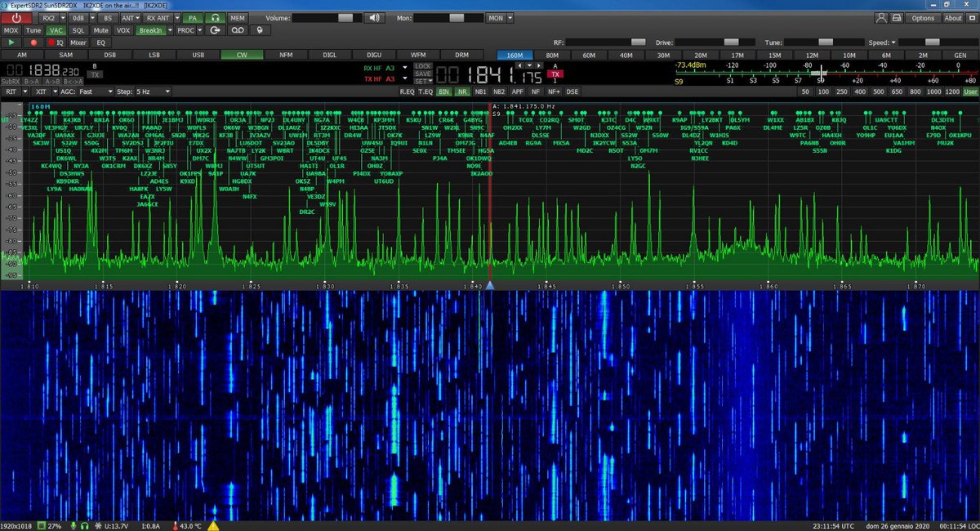Open the Mixer
980x531 pixels.
click(78, 42)
